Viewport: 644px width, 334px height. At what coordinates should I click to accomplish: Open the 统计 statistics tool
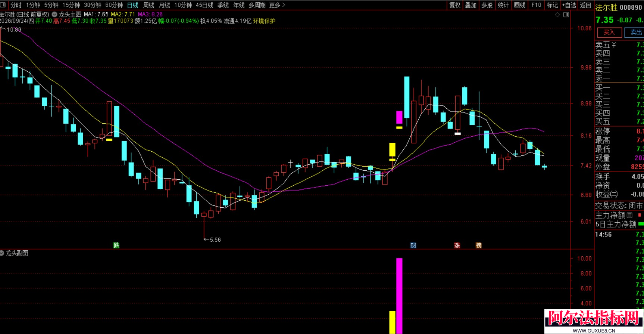tap(503, 5)
